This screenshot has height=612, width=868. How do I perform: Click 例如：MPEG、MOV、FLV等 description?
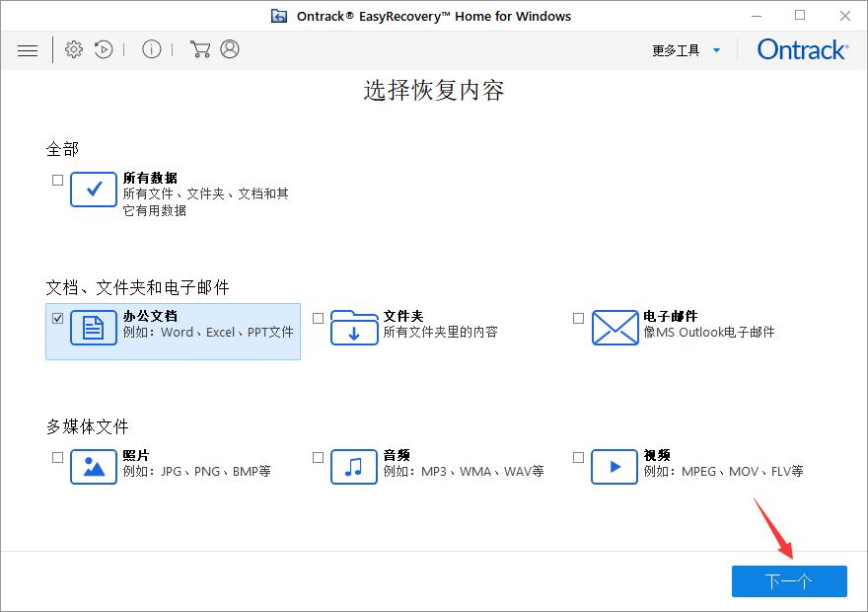click(724, 471)
